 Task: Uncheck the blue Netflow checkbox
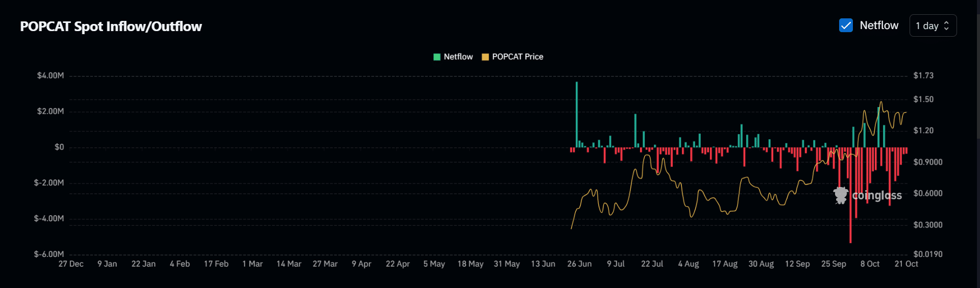[846, 25]
